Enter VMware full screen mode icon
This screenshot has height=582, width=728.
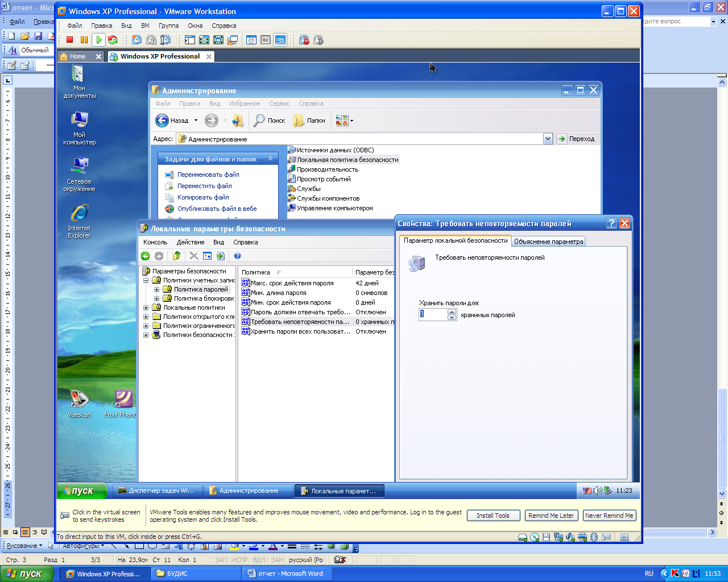click(x=218, y=40)
